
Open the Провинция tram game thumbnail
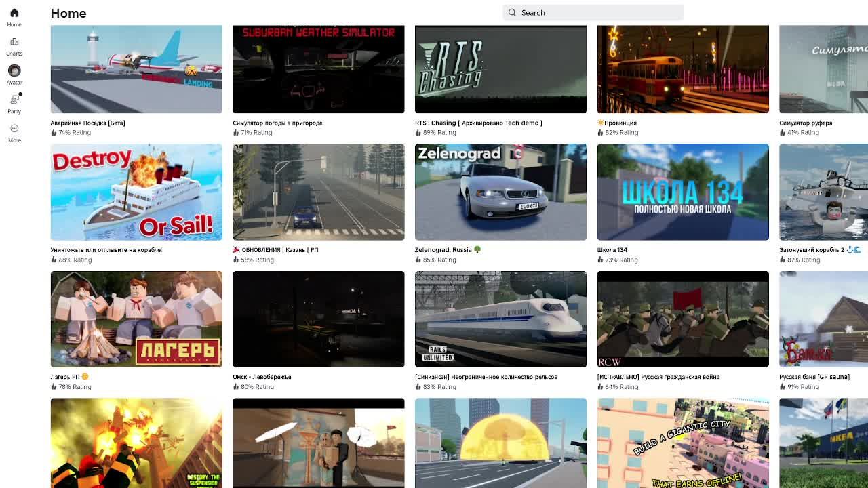pyautogui.click(x=683, y=69)
